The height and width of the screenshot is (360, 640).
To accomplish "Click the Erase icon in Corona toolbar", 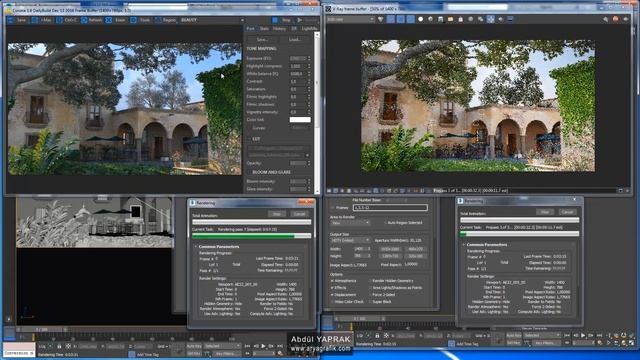I will click(109, 20).
